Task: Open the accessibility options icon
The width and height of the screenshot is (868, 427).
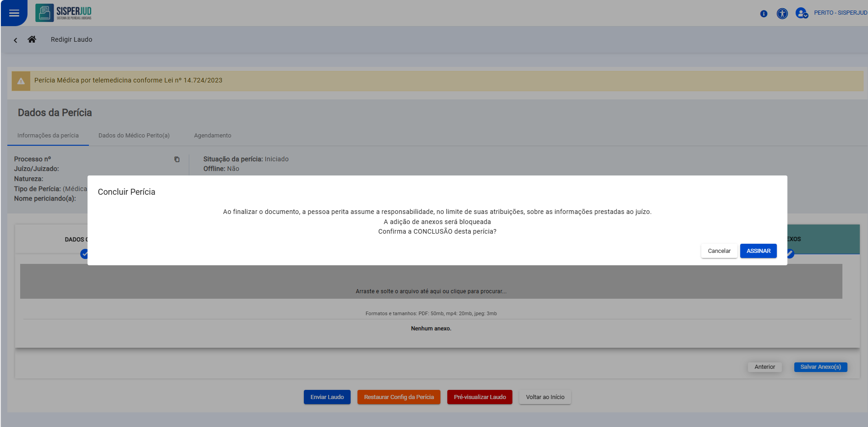Action: (782, 14)
